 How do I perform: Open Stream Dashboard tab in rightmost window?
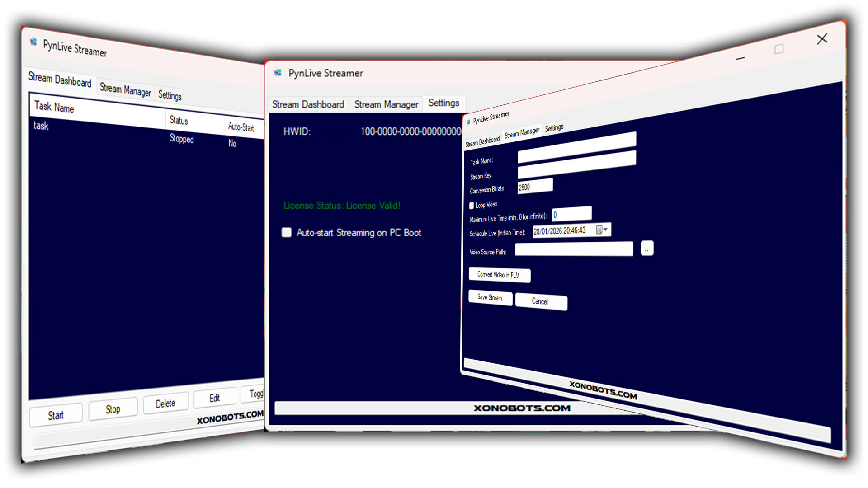tap(482, 141)
